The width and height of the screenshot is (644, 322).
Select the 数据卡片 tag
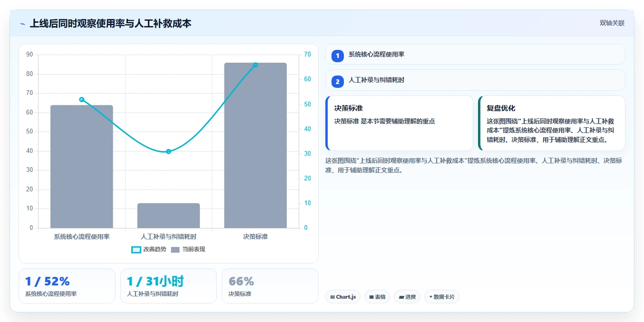coord(442,297)
